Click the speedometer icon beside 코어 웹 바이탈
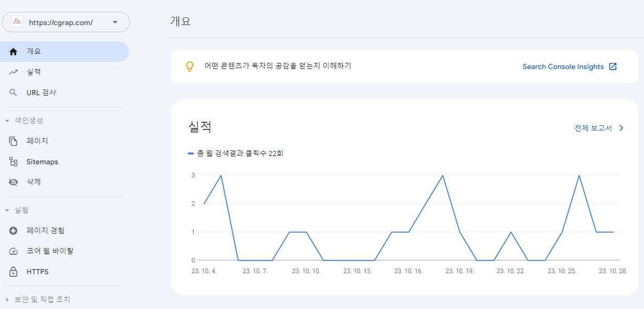644x309 pixels. click(x=14, y=251)
